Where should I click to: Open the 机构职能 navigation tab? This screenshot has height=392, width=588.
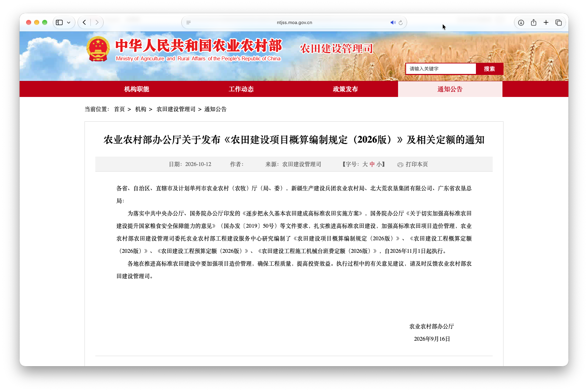click(137, 89)
